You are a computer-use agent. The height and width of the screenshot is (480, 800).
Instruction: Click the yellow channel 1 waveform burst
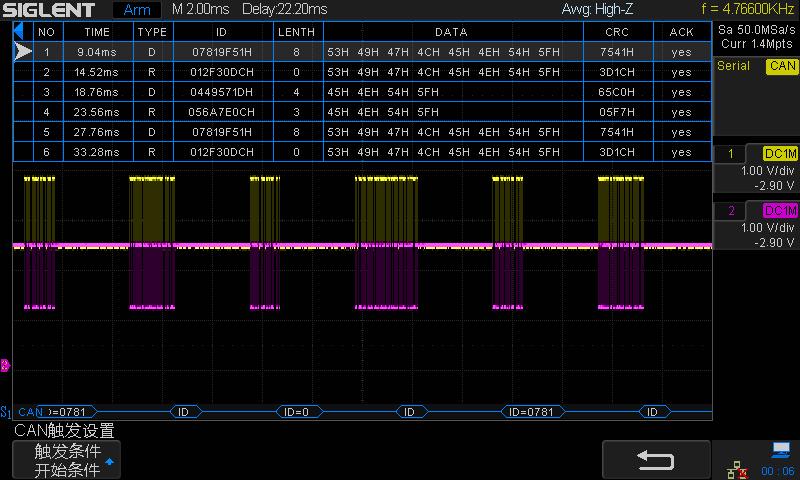pyautogui.click(x=40, y=210)
